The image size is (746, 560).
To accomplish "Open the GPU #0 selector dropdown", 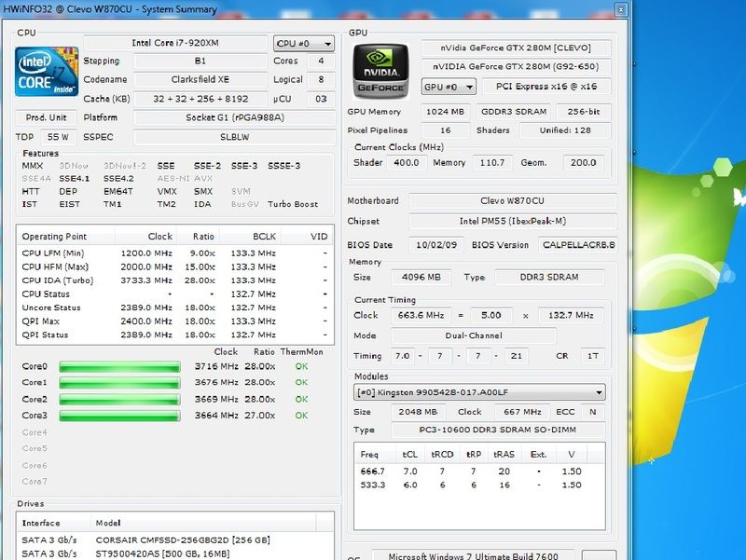I will [449, 87].
